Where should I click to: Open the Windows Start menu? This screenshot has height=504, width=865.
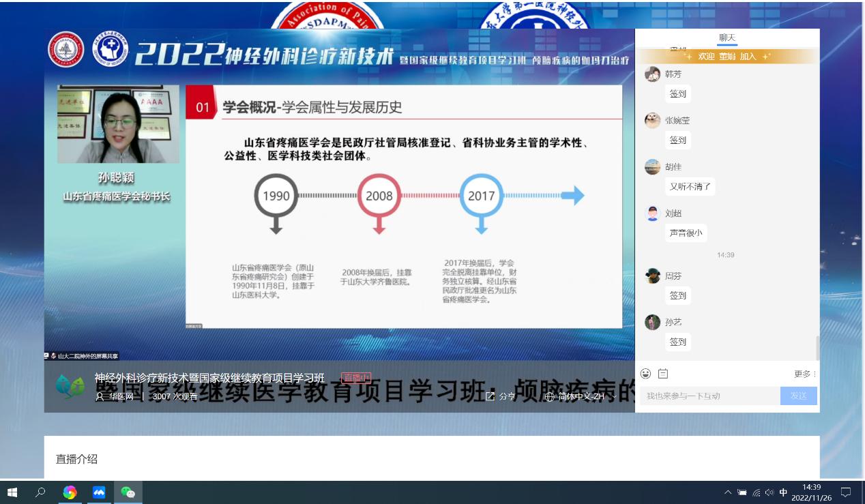12,492
